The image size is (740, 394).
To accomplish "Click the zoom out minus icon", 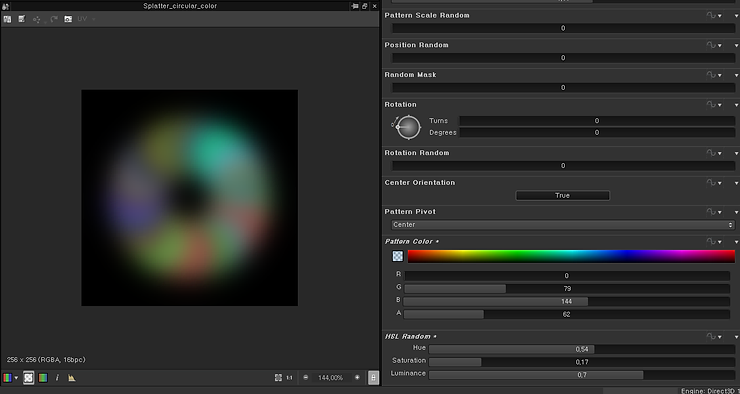I will tap(306, 377).
